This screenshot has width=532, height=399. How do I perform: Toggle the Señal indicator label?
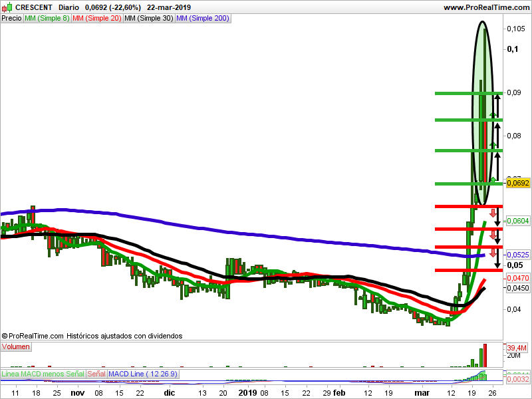[96, 374]
